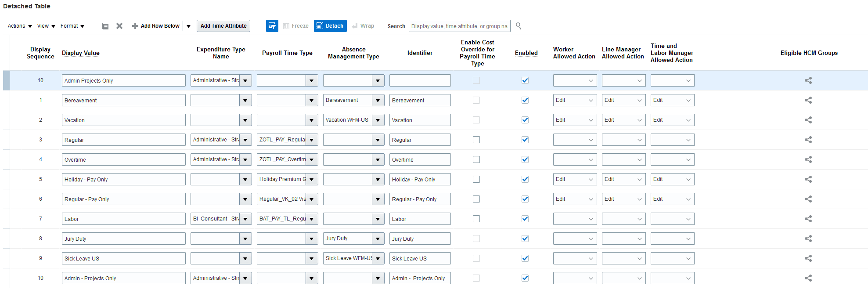This screenshot has height=293, width=868.
Task: Click the delete row X icon
Action: 119,26
